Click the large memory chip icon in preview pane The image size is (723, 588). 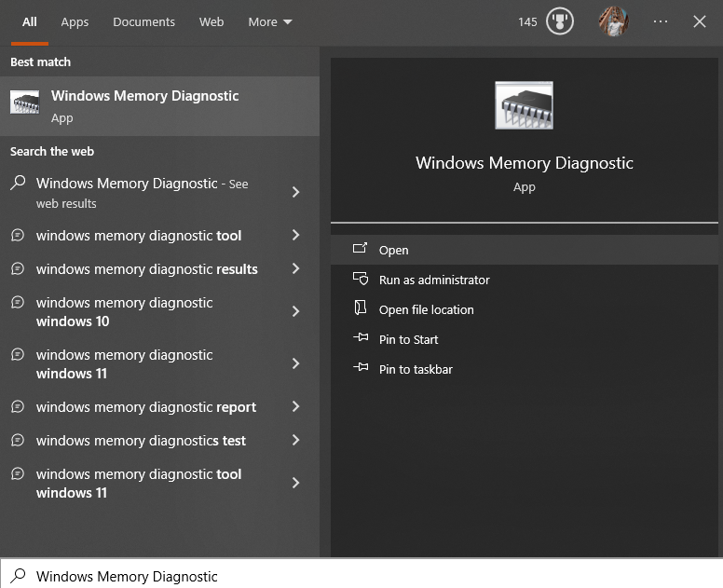click(525, 105)
